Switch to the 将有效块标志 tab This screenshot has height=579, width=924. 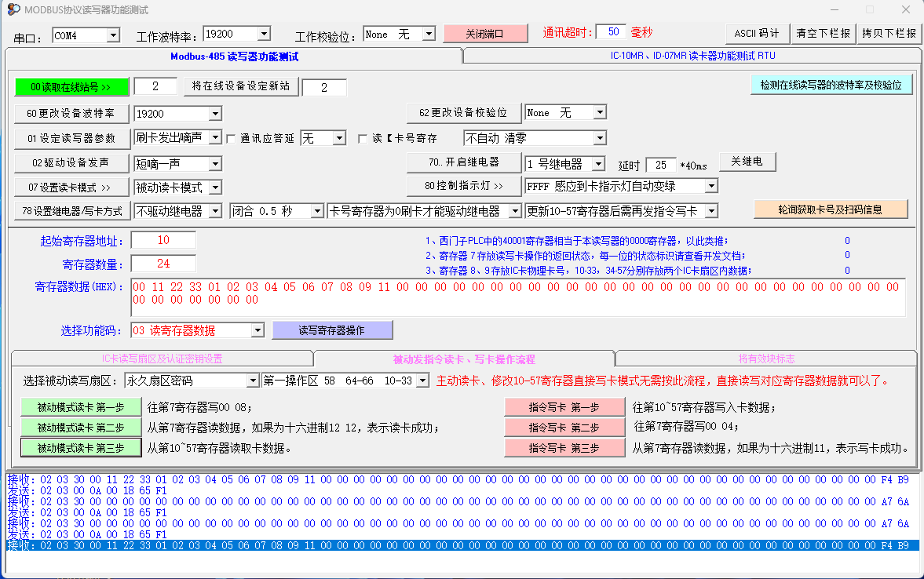coord(765,359)
